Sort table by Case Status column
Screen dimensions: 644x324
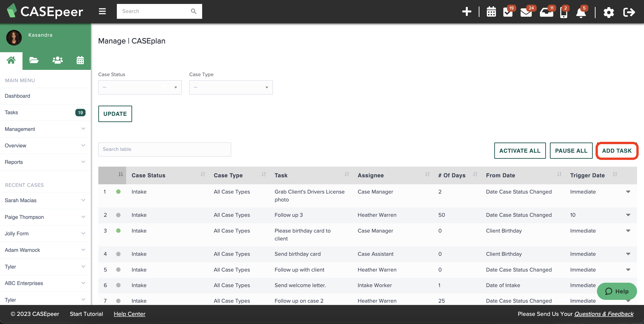[x=203, y=174]
